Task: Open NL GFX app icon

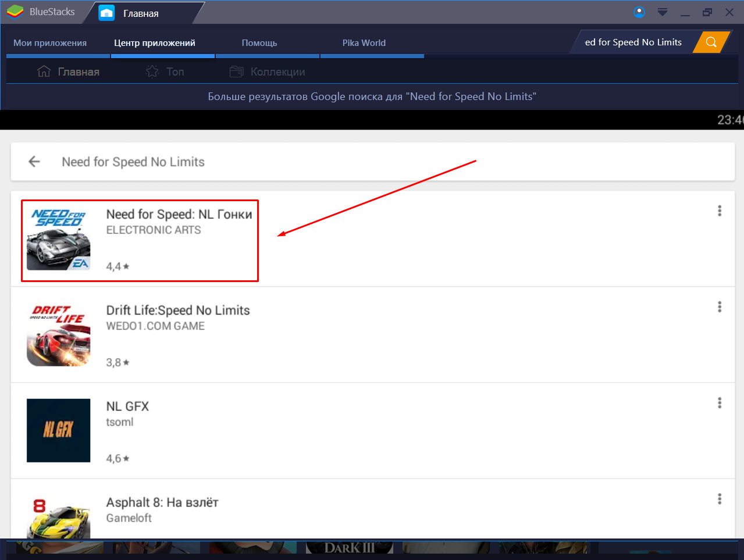Action: tap(59, 430)
